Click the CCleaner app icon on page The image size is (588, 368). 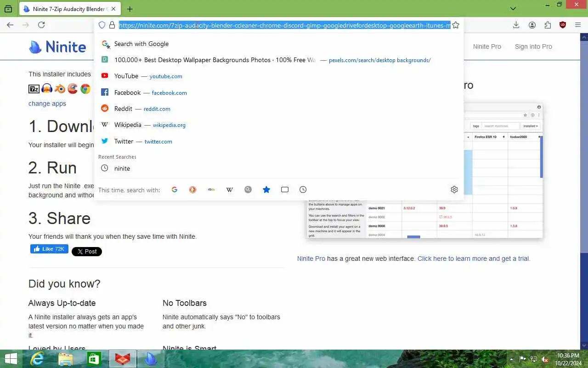pos(73,89)
